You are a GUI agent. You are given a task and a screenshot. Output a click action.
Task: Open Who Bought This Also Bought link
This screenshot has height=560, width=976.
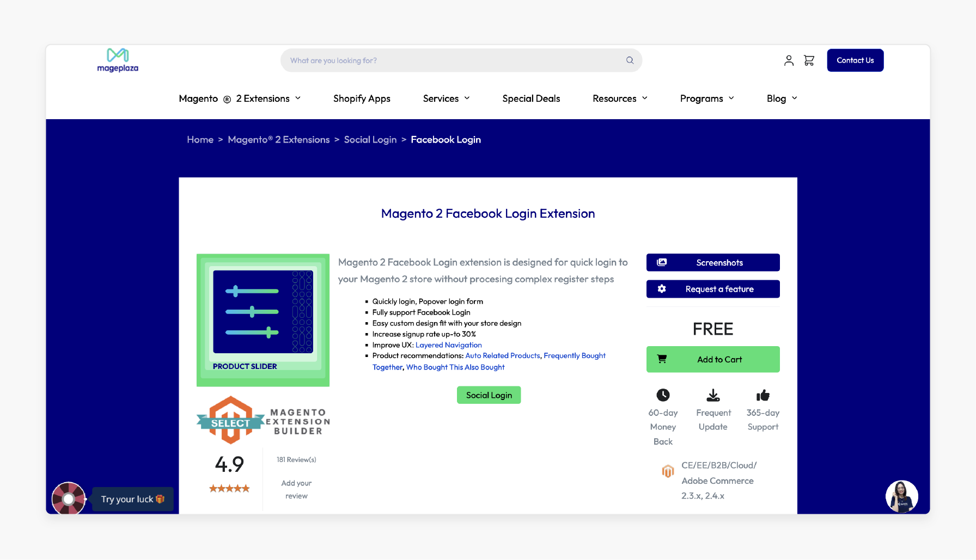click(455, 367)
